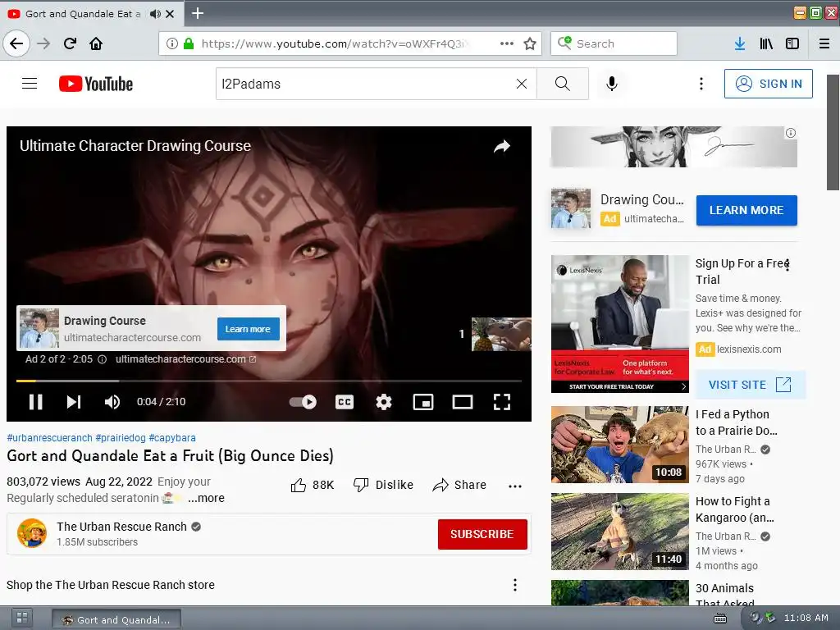Reload the current page
The image size is (840, 630).
coord(70,43)
